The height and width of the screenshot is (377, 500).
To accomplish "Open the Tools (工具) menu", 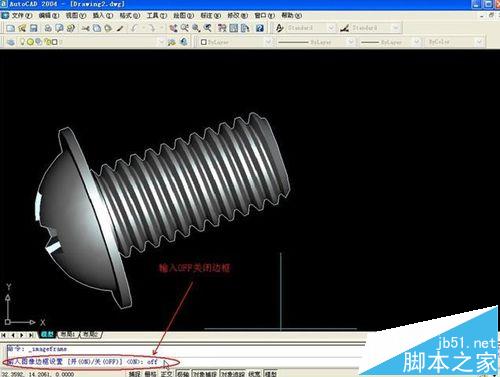I will coord(157,15).
